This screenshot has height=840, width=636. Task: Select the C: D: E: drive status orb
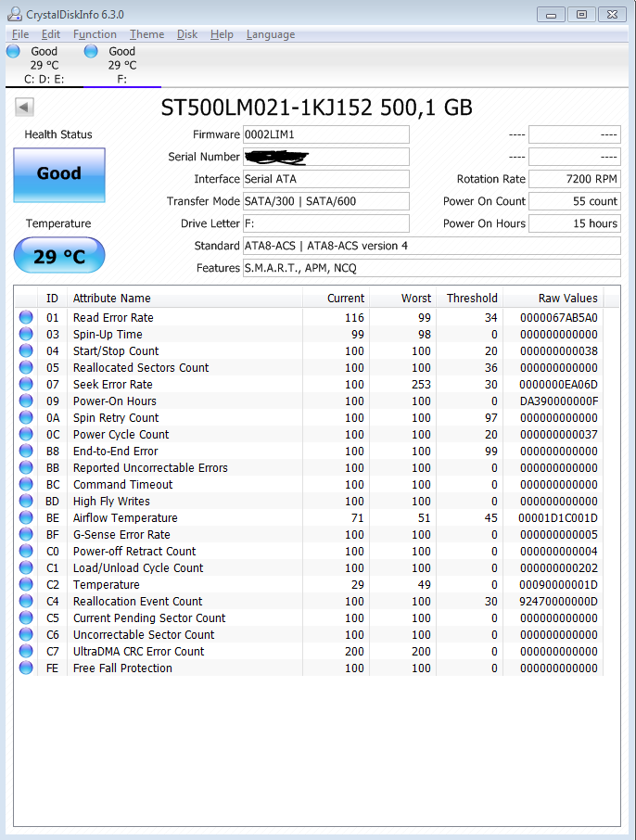tap(13, 51)
